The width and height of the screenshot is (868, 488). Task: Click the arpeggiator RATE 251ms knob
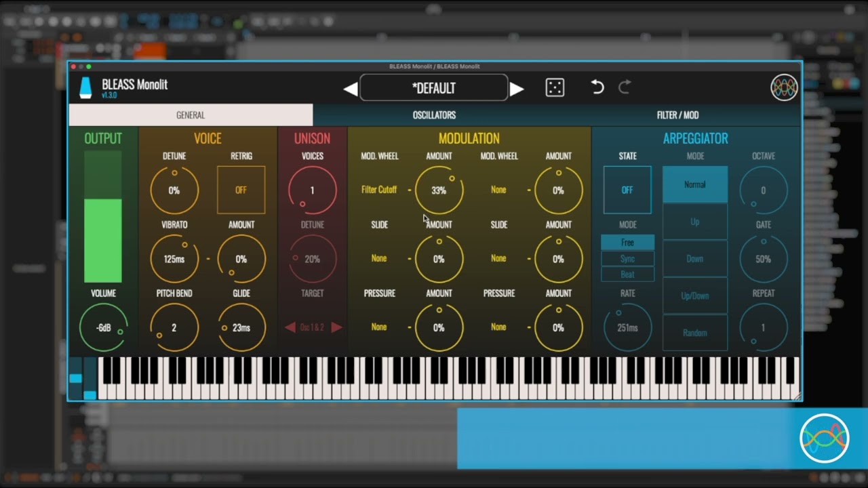click(x=627, y=327)
